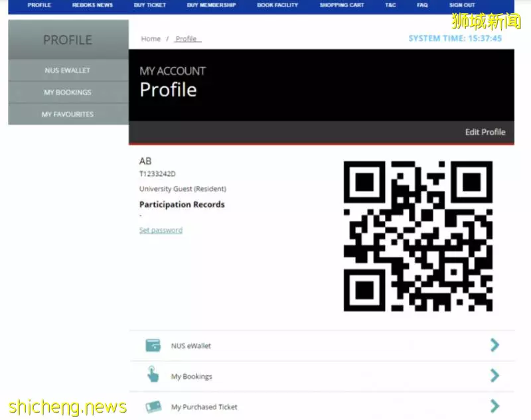Go to Home in the breadcrumb
Image resolution: width=531 pixels, height=420 pixels.
click(x=151, y=39)
